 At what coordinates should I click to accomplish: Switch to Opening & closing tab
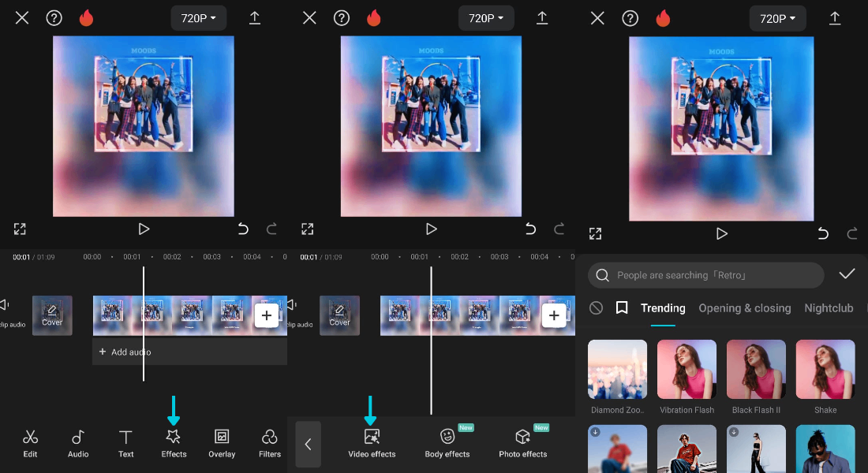pyautogui.click(x=745, y=308)
